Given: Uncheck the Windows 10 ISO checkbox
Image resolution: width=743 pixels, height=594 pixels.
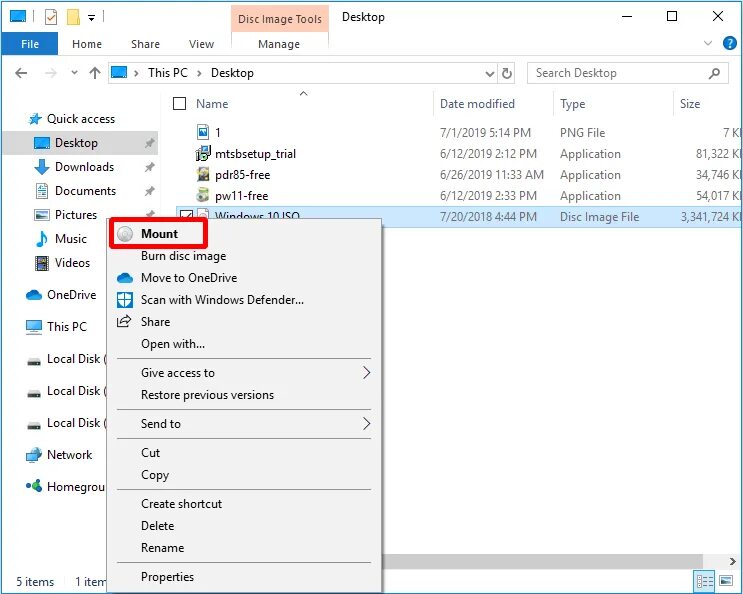Looking at the screenshot, I should coord(186,216).
